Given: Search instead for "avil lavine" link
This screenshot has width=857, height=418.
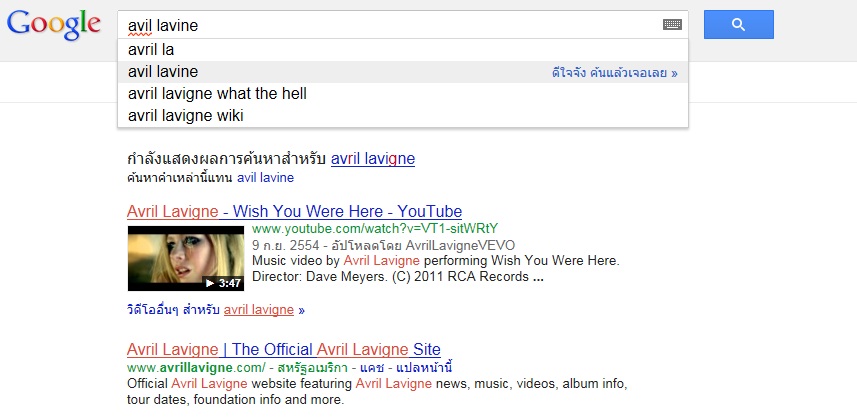Looking at the screenshot, I should (265, 178).
